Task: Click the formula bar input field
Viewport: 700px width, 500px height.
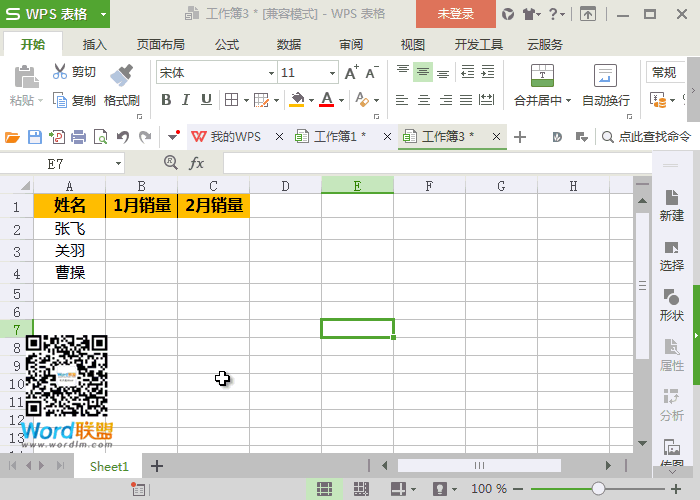Action: pyautogui.click(x=438, y=163)
